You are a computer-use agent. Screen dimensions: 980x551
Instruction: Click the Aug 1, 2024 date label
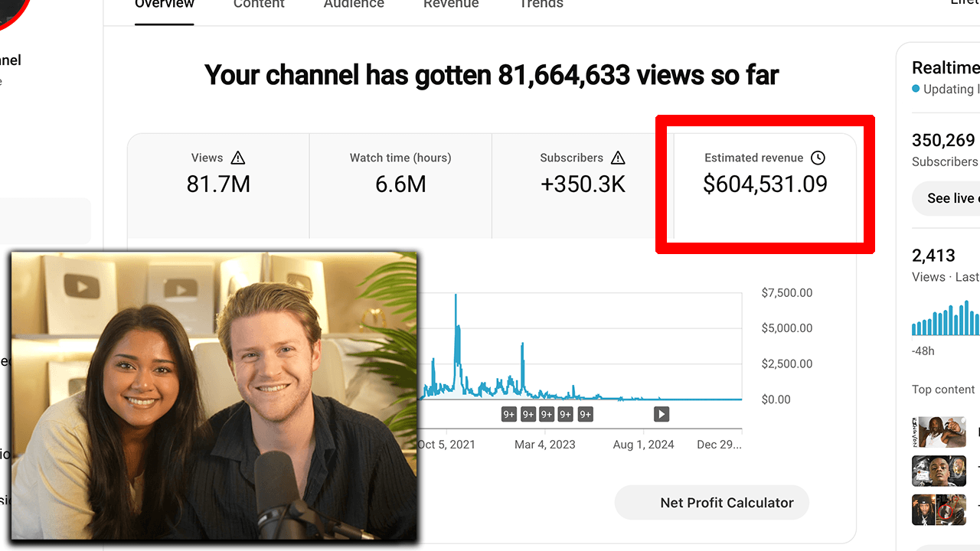point(644,444)
